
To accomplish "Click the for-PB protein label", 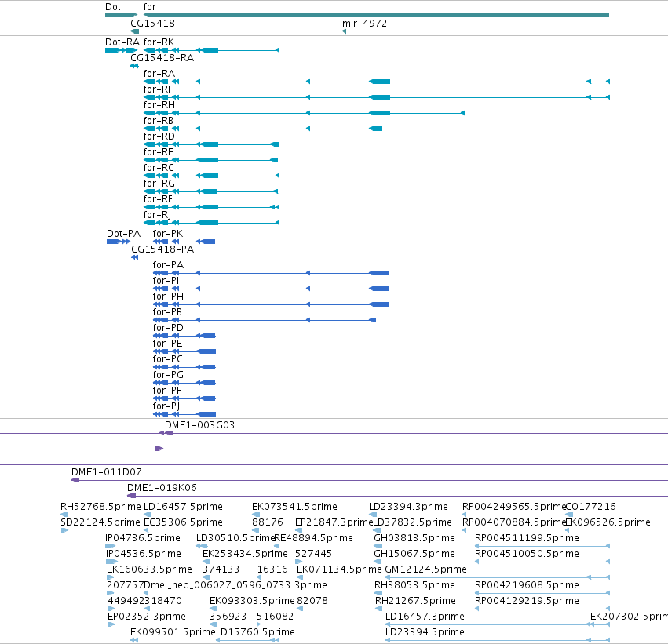I will click(x=167, y=312).
